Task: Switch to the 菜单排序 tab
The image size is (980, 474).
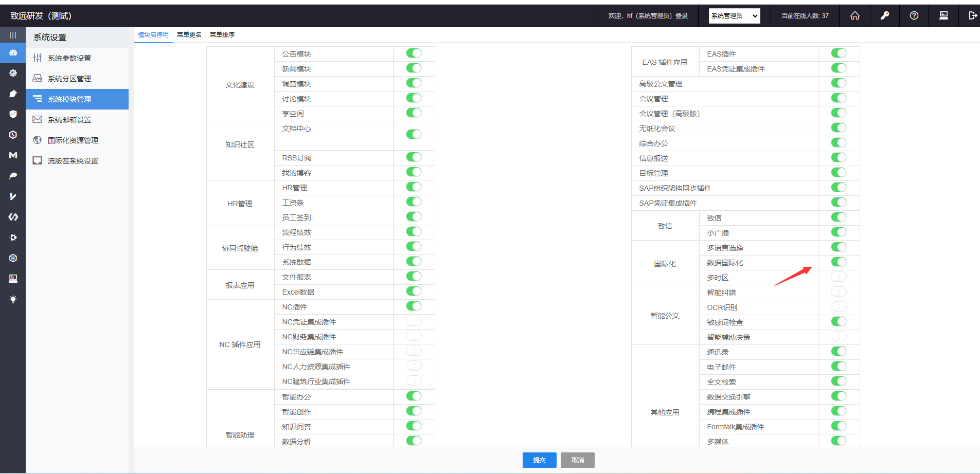Action: [x=222, y=35]
